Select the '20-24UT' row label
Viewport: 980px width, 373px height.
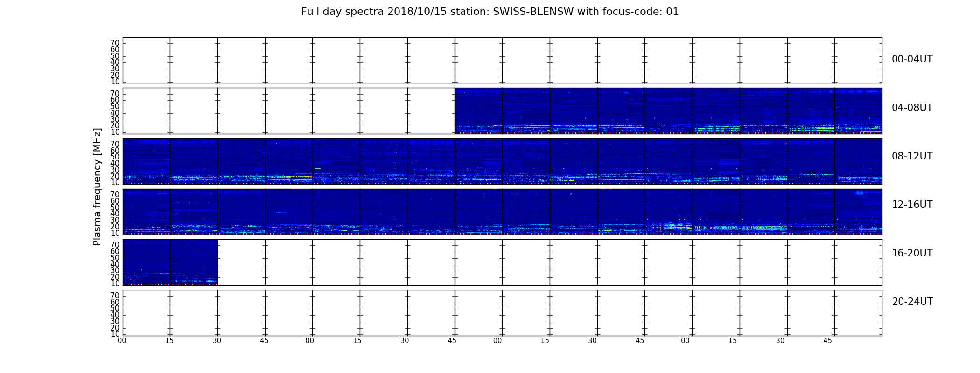912,302
